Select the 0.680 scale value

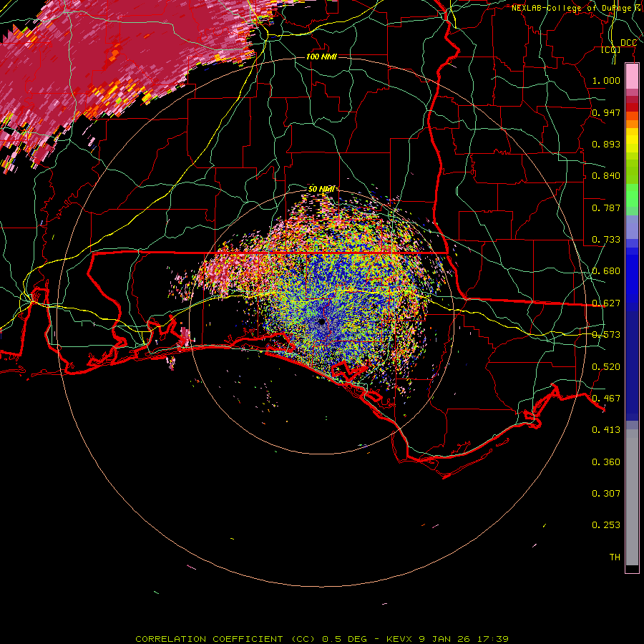pyautogui.click(x=606, y=271)
